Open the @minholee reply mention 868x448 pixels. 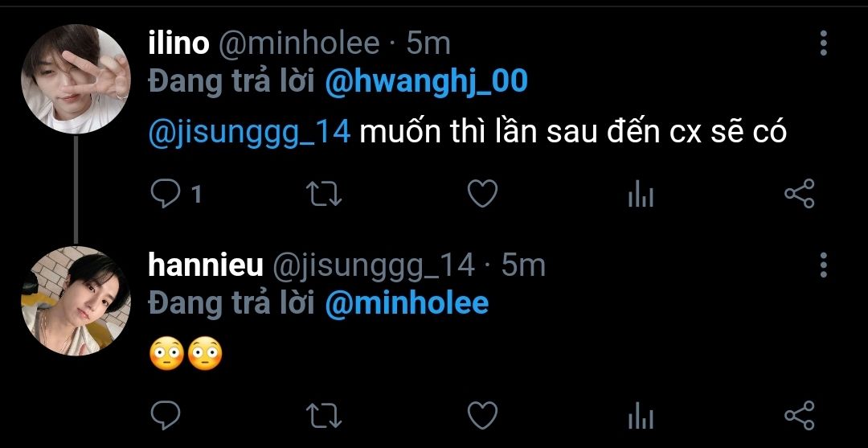407,304
